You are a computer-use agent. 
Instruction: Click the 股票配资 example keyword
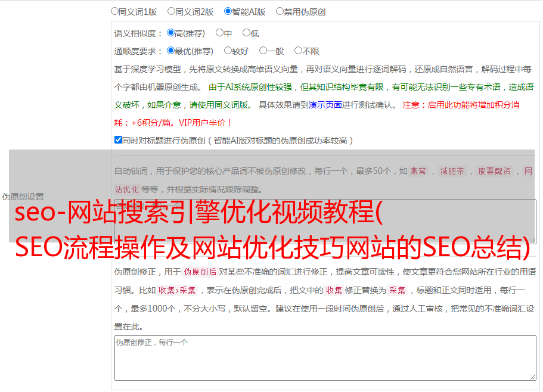[495, 171]
